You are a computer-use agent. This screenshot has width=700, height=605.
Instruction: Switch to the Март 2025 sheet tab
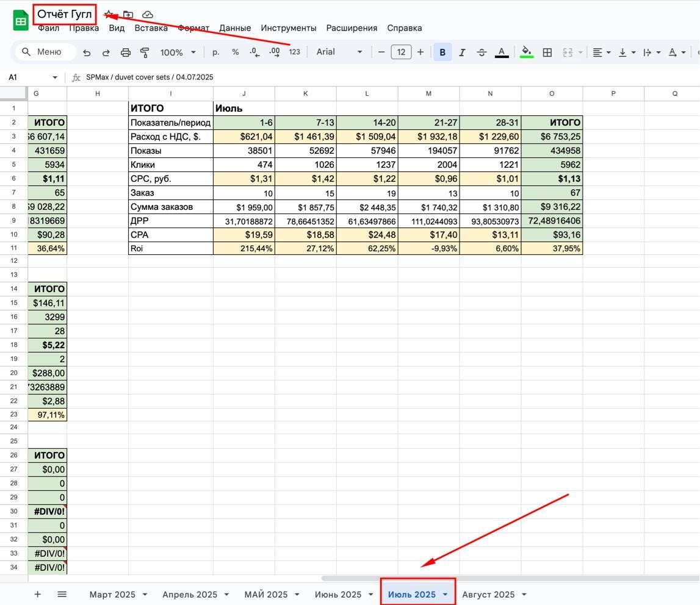tap(118, 594)
